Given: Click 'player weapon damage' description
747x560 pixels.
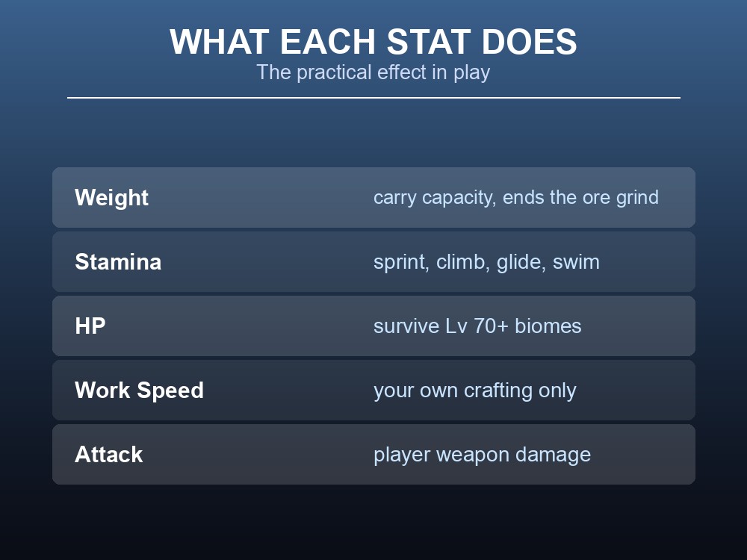Looking at the screenshot, I should coord(482,454).
